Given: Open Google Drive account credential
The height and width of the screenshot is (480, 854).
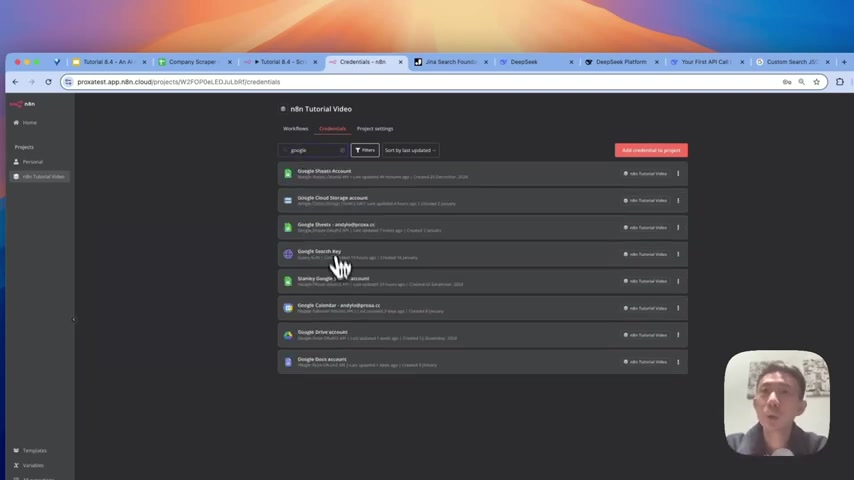Looking at the screenshot, I should click(483, 335).
